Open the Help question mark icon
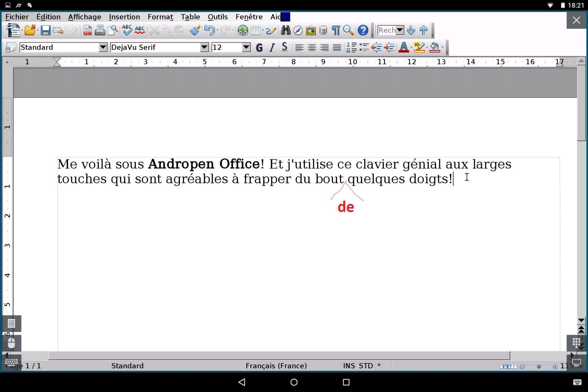Screen dimensions: 588x392 click(x=363, y=30)
